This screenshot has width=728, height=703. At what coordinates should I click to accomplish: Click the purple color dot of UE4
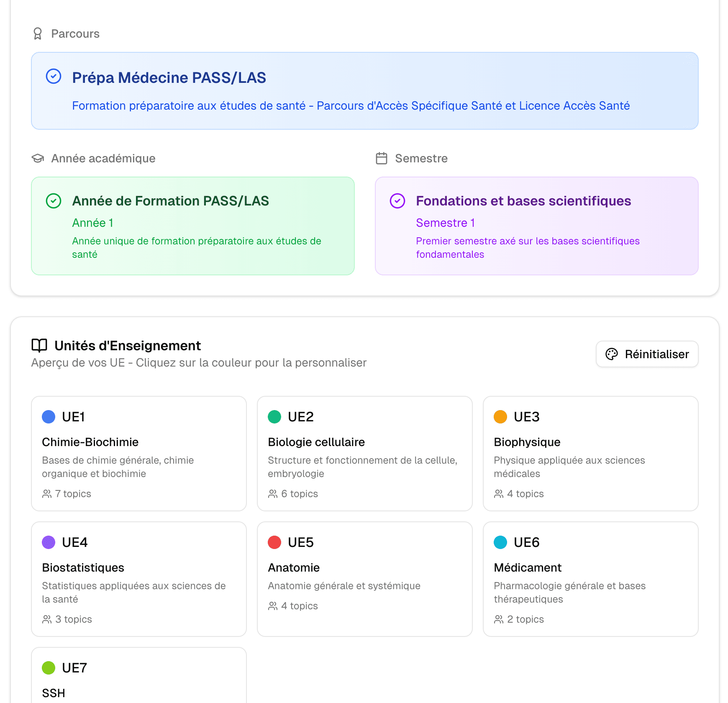(x=49, y=542)
